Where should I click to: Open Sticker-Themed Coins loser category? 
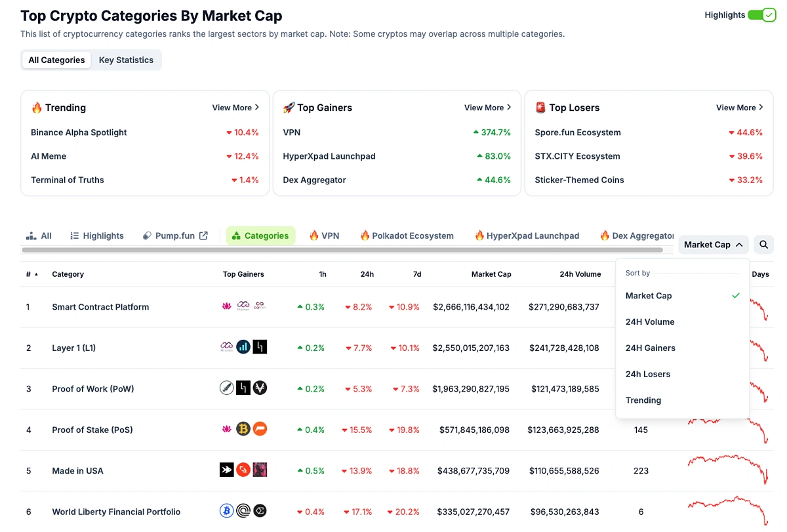[x=579, y=180]
